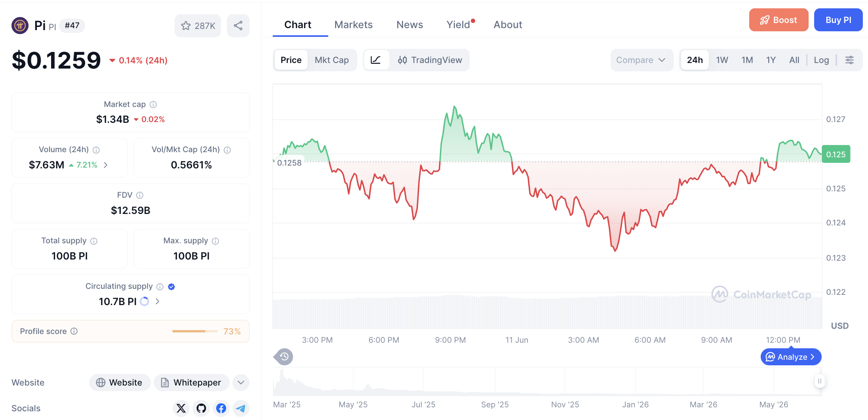Open the Chart tab
The height and width of the screenshot is (420, 868).
click(x=298, y=25)
